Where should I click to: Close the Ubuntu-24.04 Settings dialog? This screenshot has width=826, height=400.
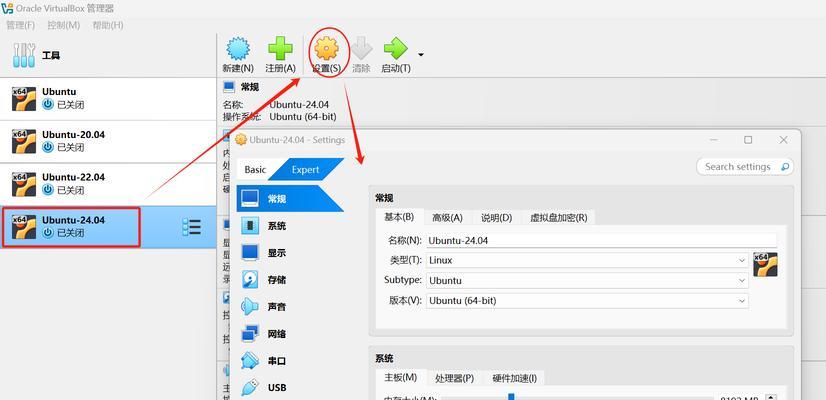(x=783, y=140)
